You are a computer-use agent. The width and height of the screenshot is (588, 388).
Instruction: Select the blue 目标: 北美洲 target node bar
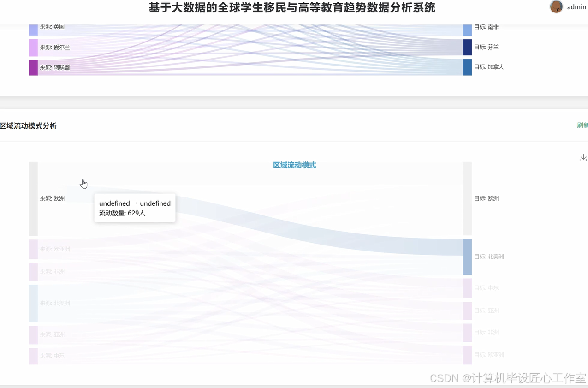pyautogui.click(x=467, y=257)
